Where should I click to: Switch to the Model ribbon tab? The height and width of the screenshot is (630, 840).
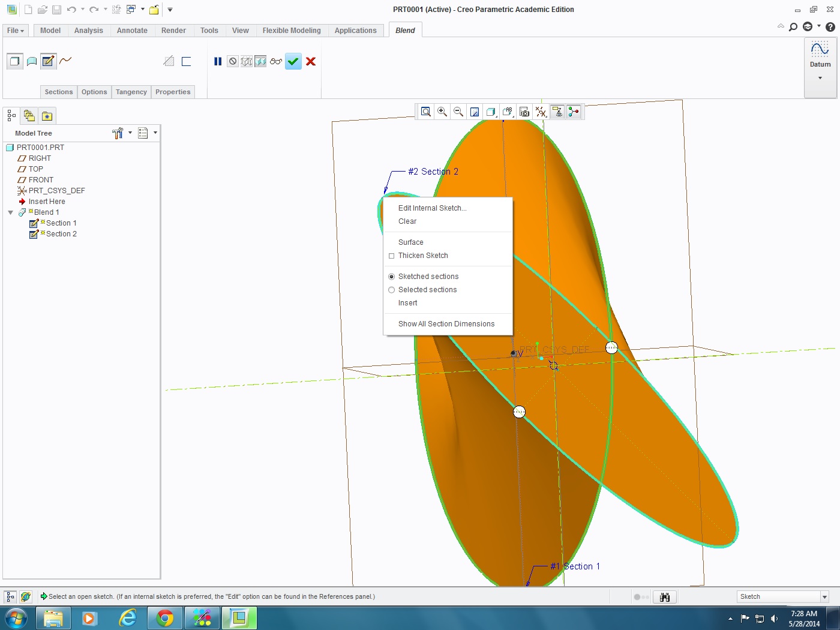click(50, 31)
